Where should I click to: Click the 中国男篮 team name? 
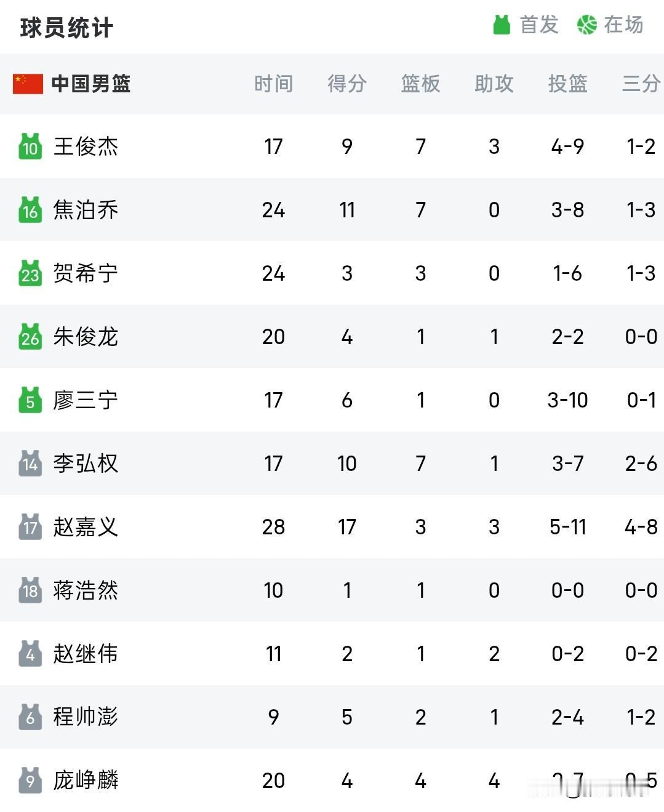point(91,84)
